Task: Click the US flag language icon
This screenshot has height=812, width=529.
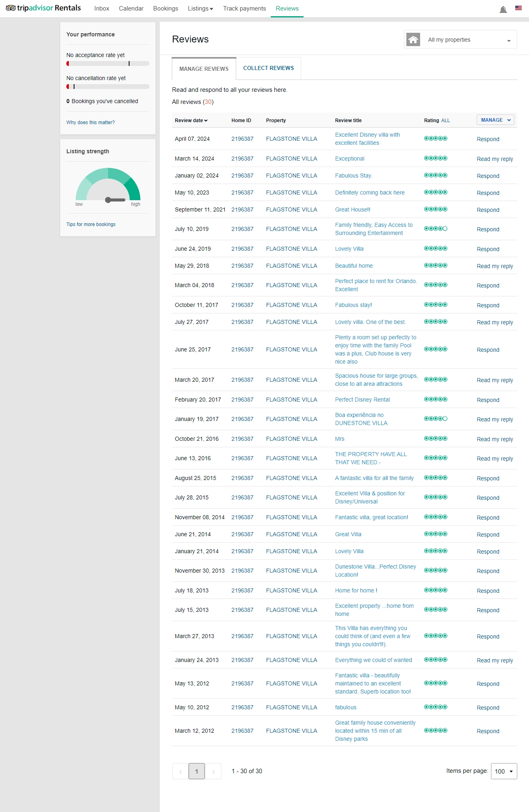Action: 518,8
